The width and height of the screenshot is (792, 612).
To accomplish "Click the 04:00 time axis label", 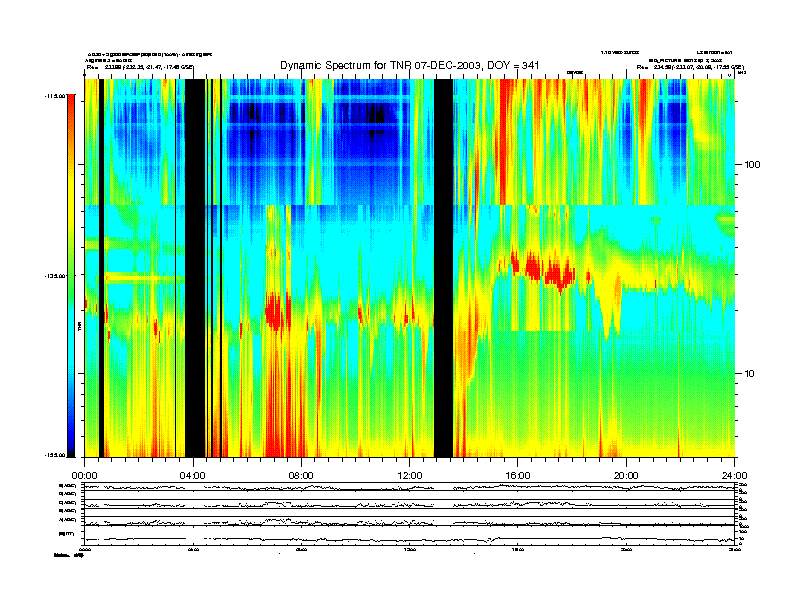I will [x=193, y=476].
